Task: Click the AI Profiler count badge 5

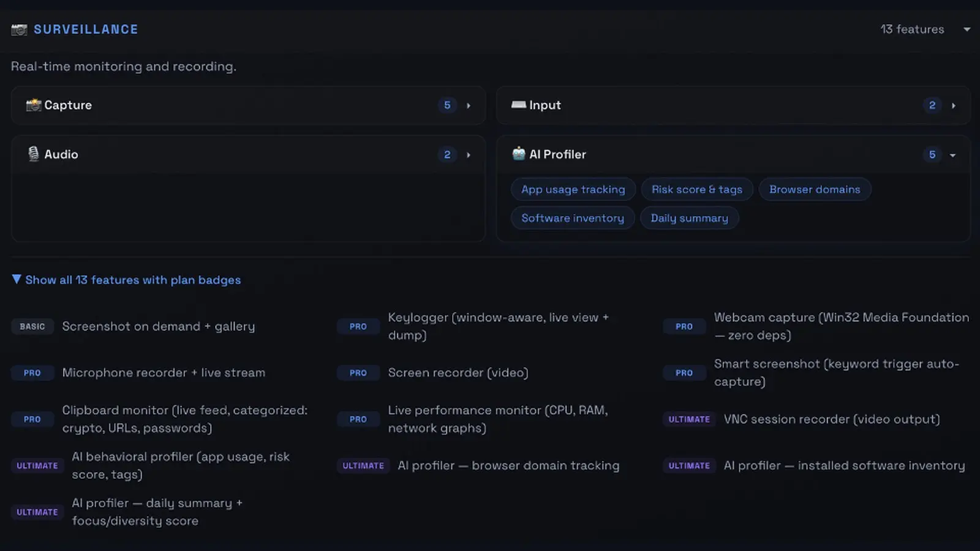Action: [x=932, y=155]
